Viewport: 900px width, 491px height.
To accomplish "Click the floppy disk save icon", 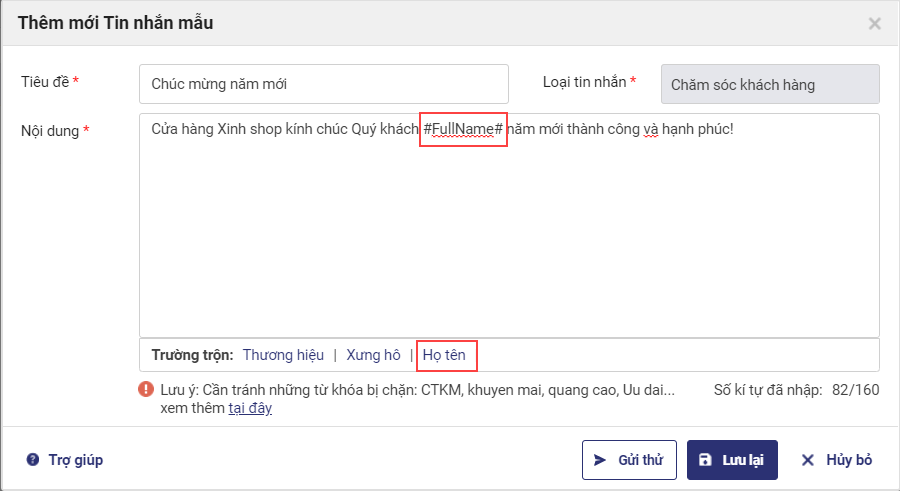I will (705, 460).
